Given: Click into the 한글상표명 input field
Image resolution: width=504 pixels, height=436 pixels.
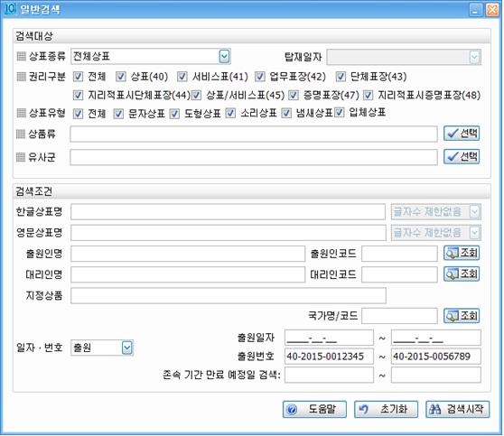Looking at the screenshot, I should [228, 212].
